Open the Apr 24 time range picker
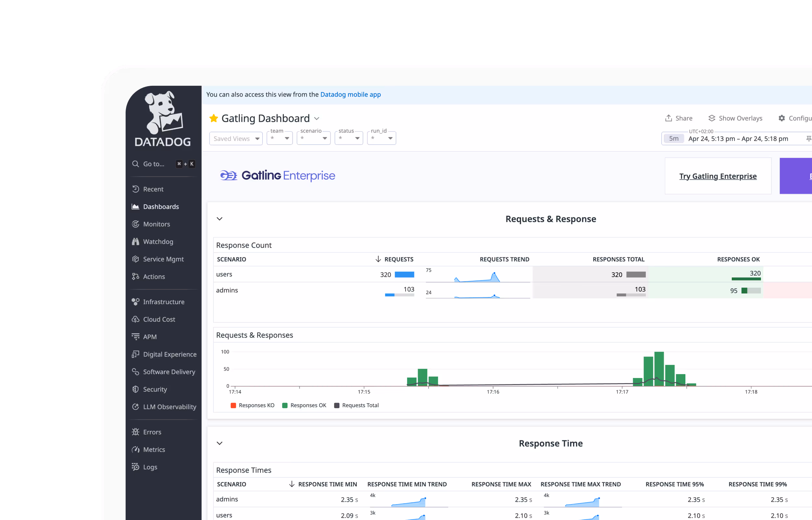Viewport: 812px width, 520px height. pos(738,139)
